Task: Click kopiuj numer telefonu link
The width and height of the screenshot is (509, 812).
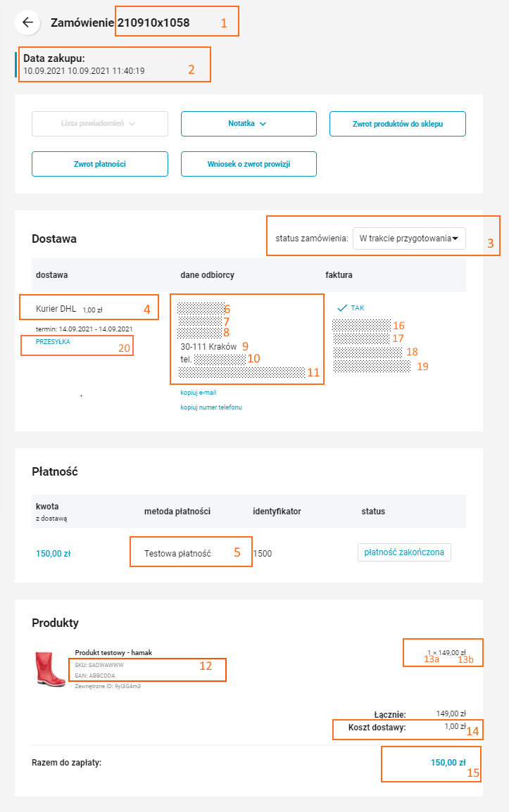Action: pyautogui.click(x=211, y=407)
